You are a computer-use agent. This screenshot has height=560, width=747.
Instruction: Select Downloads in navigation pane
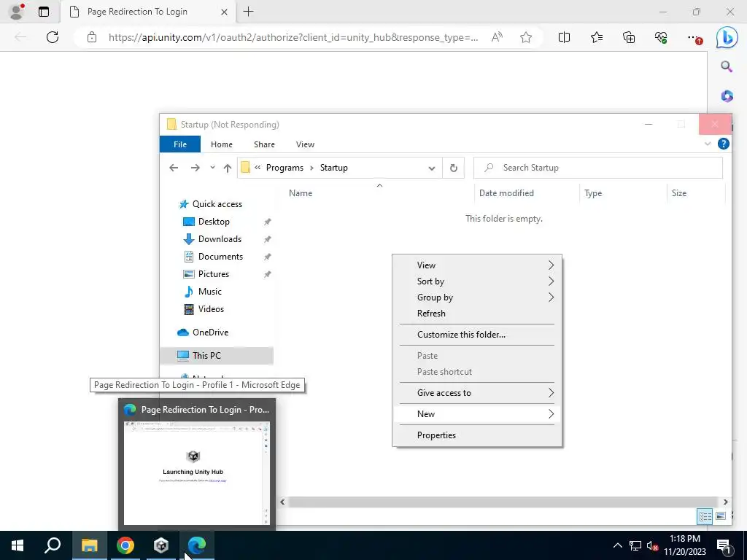click(220, 239)
